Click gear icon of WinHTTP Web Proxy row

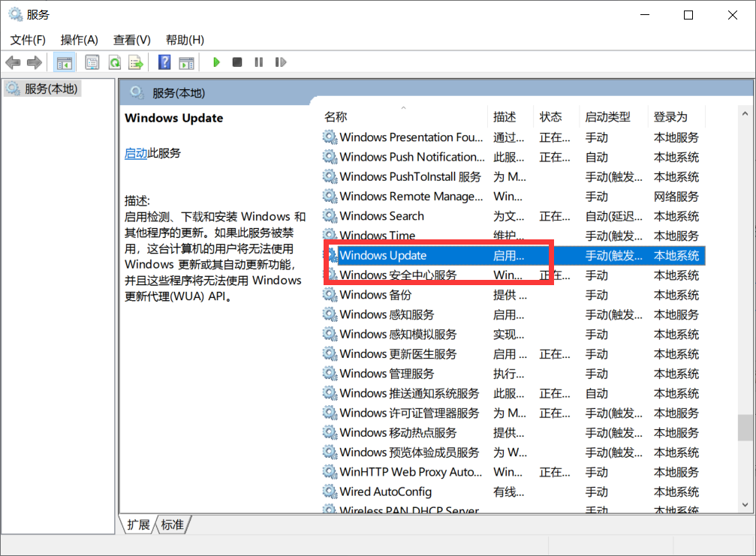coord(330,472)
